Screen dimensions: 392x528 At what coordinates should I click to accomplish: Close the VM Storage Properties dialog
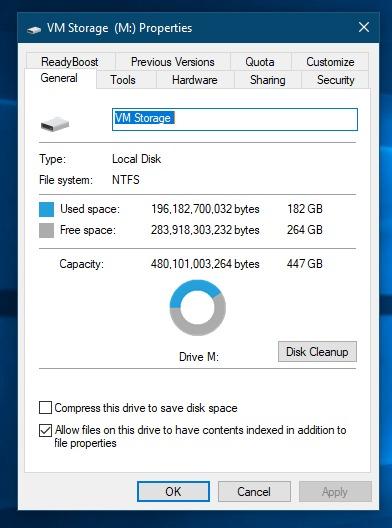(364, 27)
